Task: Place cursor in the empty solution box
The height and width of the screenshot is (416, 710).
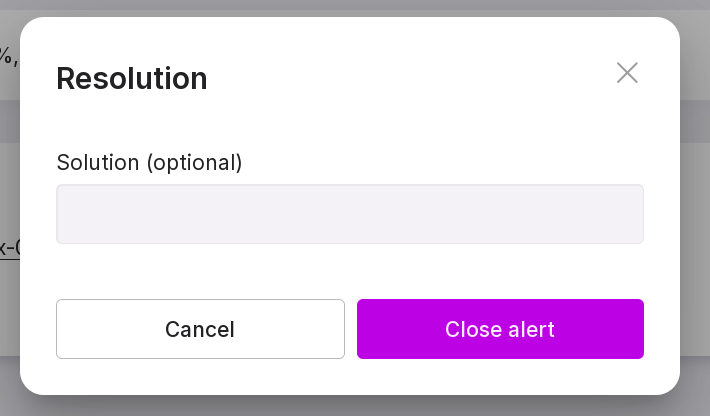Action: [x=350, y=214]
